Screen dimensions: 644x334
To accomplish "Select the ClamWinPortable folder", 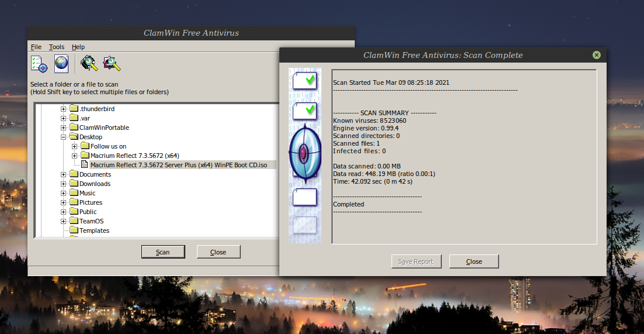I will (104, 128).
